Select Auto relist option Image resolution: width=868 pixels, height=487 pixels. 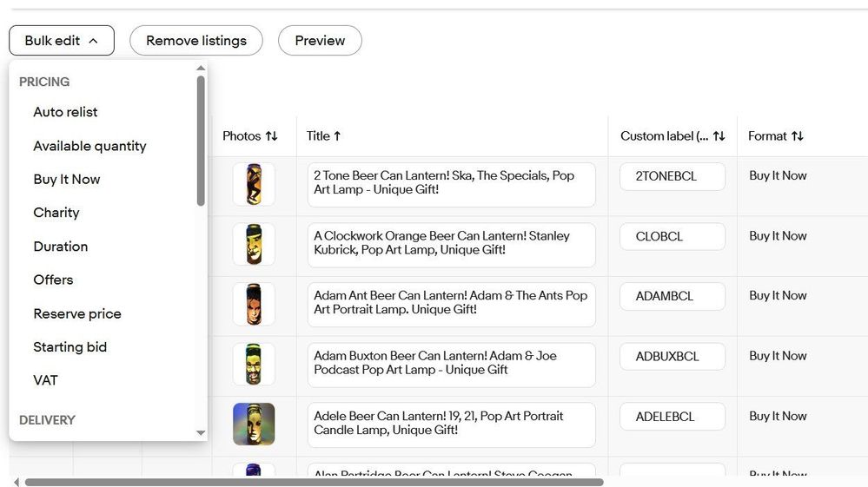point(65,112)
